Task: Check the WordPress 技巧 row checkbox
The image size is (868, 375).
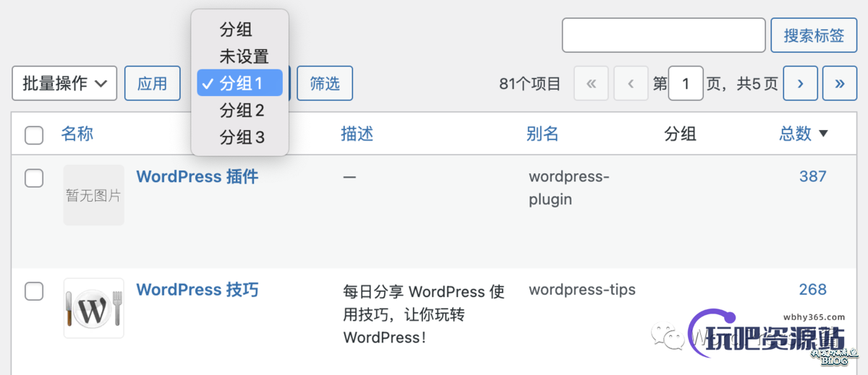Action: 34,291
